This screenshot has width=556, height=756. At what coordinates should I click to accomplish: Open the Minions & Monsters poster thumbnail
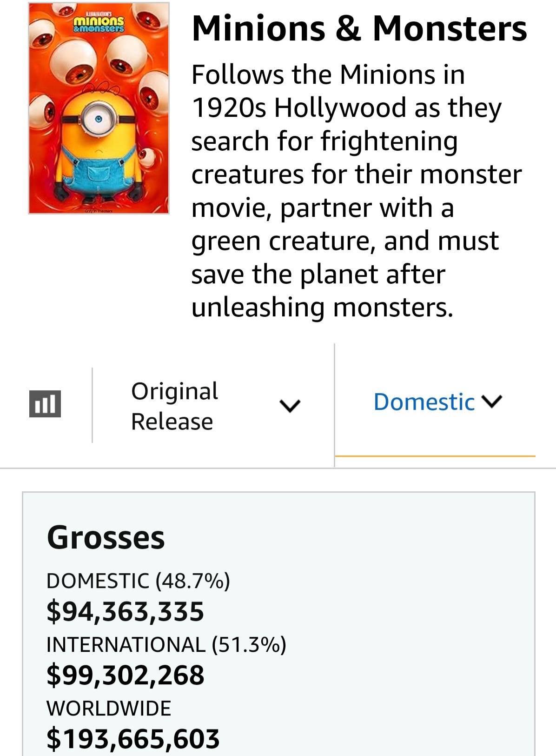tap(99, 108)
